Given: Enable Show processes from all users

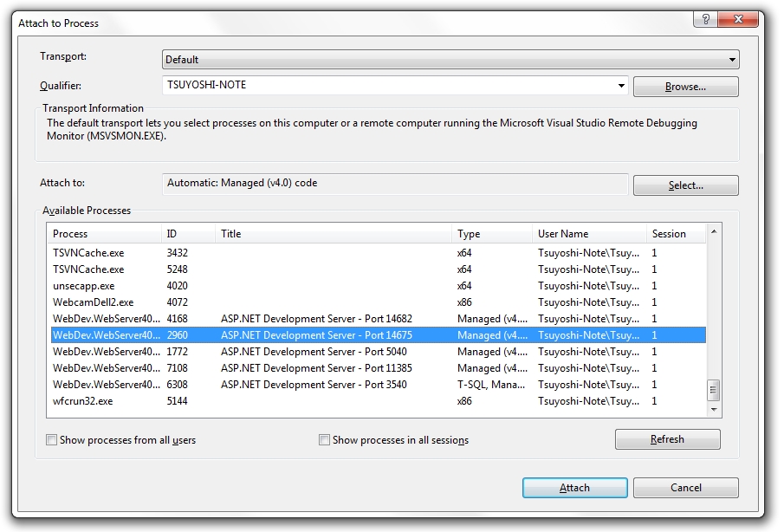Looking at the screenshot, I should pyautogui.click(x=50, y=440).
